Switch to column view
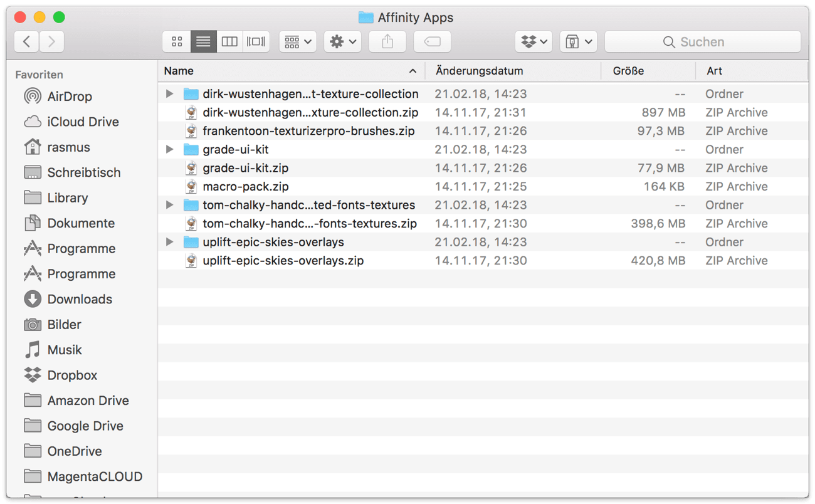Image resolution: width=815 pixels, height=504 pixels. click(x=229, y=41)
